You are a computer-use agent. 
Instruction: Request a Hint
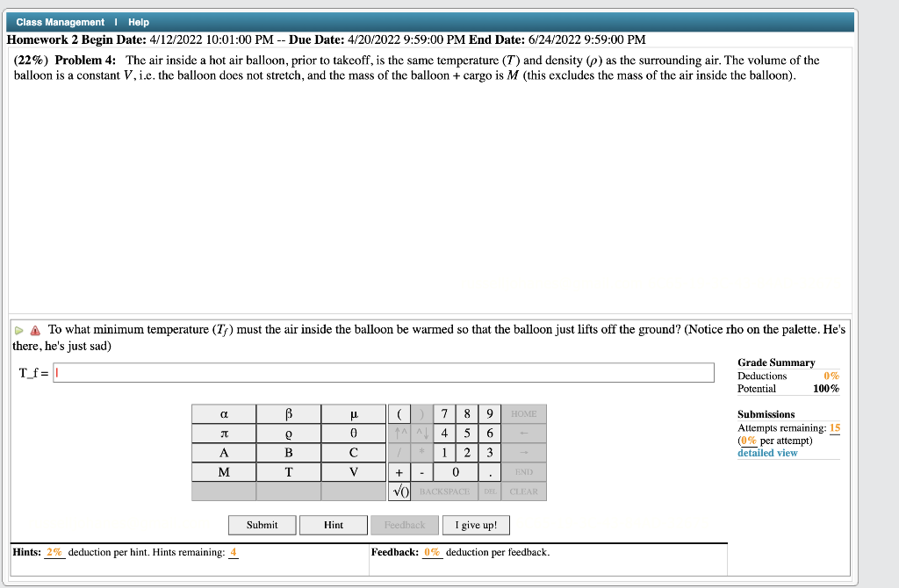(x=334, y=525)
